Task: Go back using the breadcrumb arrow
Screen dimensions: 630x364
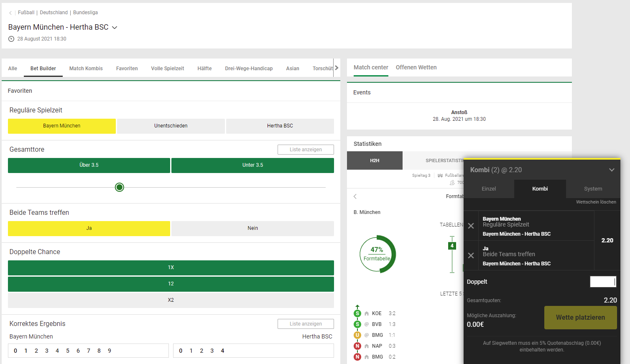Action: tap(10, 13)
